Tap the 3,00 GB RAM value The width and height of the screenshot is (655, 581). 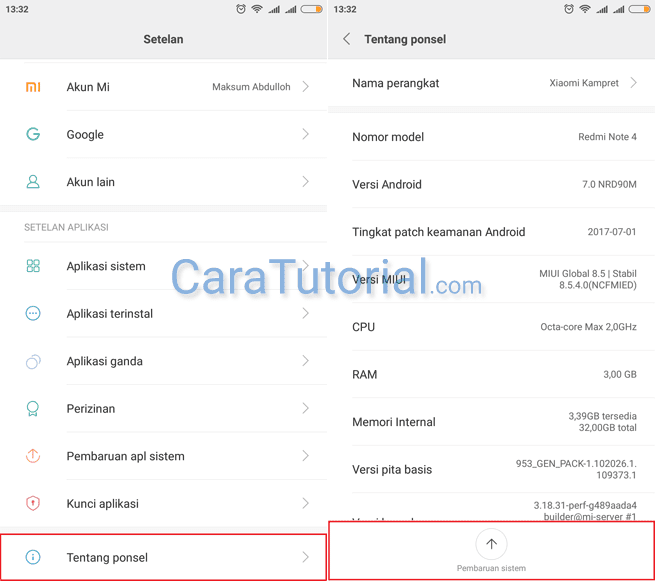(x=619, y=374)
